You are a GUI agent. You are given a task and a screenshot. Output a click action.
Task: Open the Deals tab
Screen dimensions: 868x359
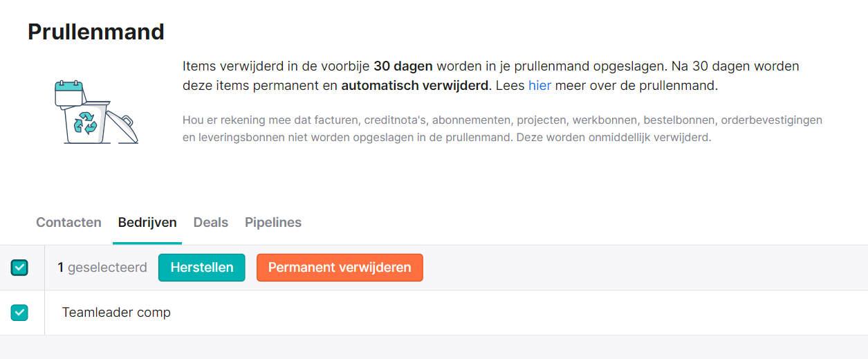211,223
